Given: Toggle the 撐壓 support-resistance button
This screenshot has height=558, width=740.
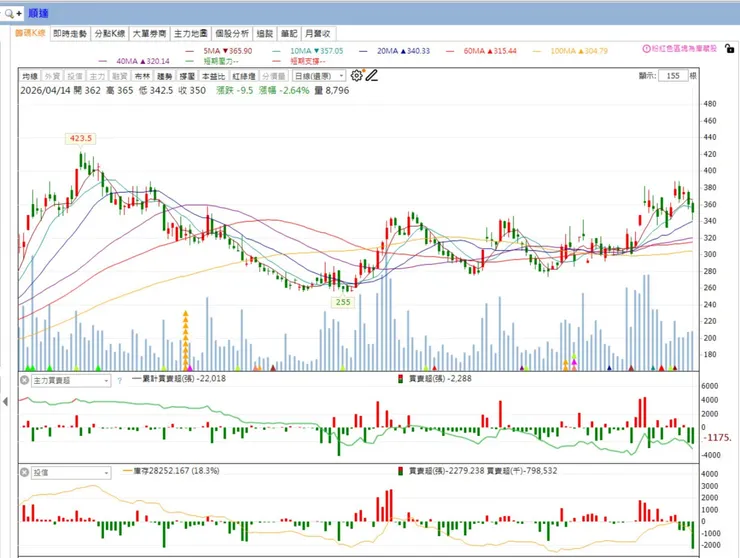Looking at the screenshot, I should click(187, 76).
